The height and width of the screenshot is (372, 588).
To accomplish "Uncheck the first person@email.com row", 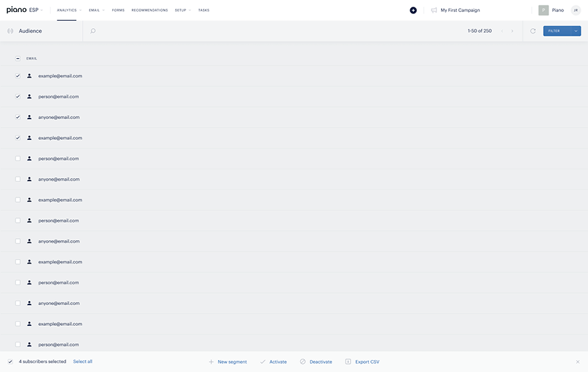I will click(17, 96).
